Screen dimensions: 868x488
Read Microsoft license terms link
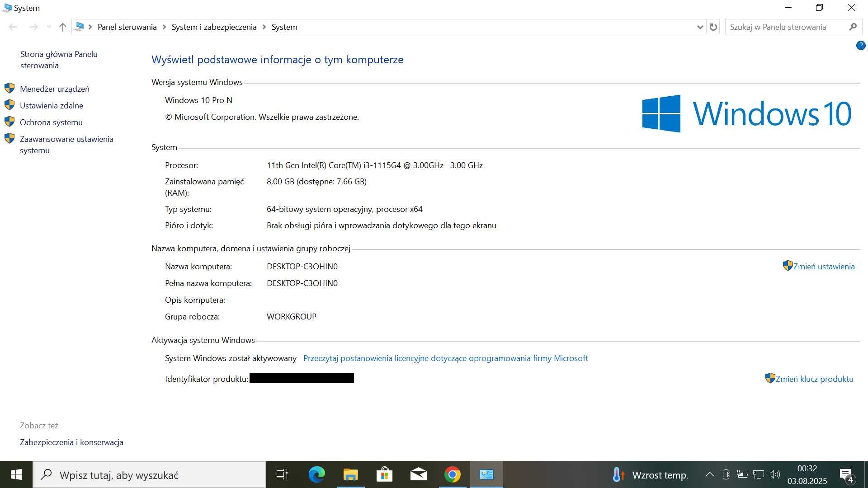tap(445, 358)
